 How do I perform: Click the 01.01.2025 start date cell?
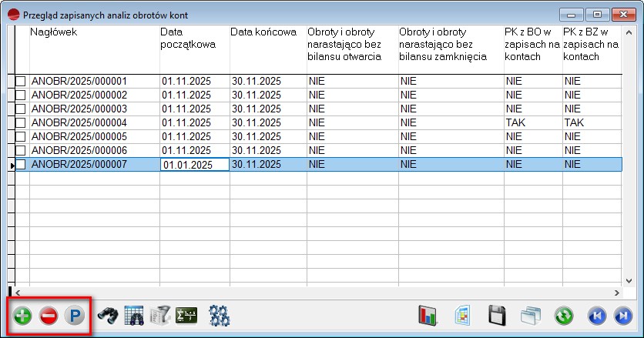[x=194, y=164]
